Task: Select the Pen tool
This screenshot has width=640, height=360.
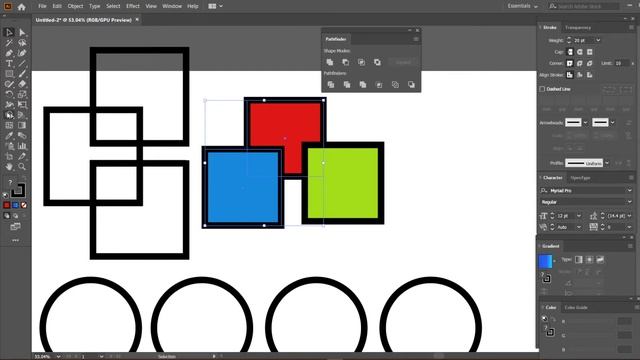Action: (9, 53)
